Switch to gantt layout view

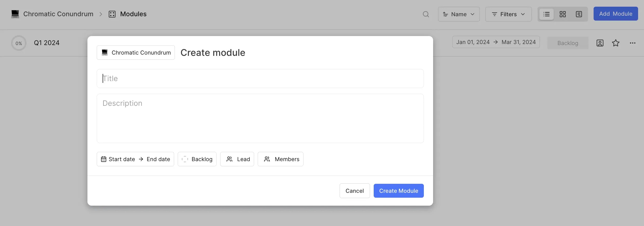(x=579, y=14)
